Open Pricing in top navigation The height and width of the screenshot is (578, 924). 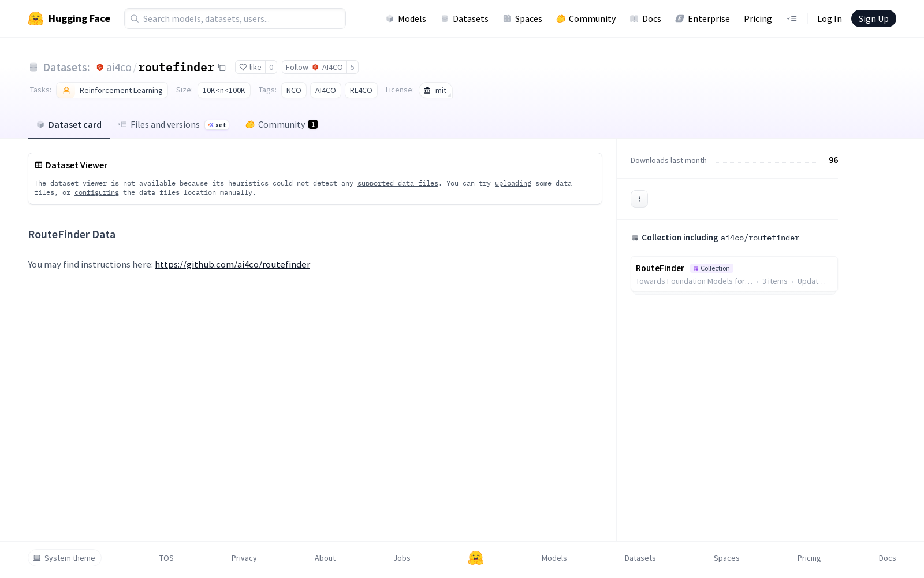coord(758,18)
